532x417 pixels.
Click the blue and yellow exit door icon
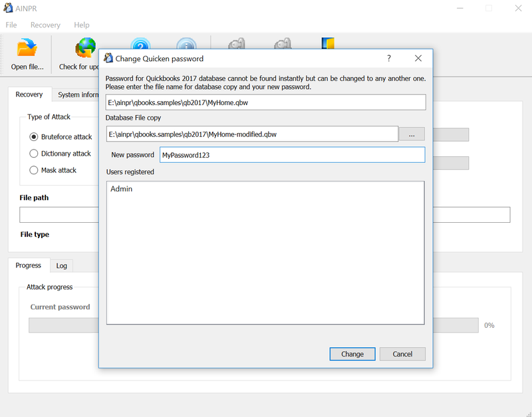tap(328, 43)
